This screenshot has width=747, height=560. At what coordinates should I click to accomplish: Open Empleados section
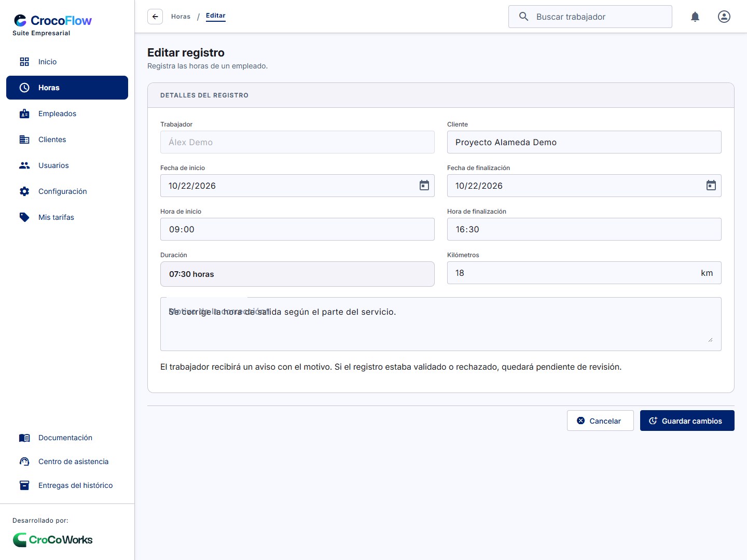tap(67, 114)
